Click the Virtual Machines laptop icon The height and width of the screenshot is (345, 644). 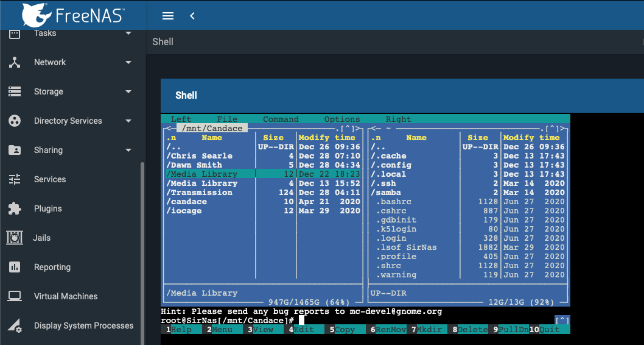pyautogui.click(x=15, y=296)
